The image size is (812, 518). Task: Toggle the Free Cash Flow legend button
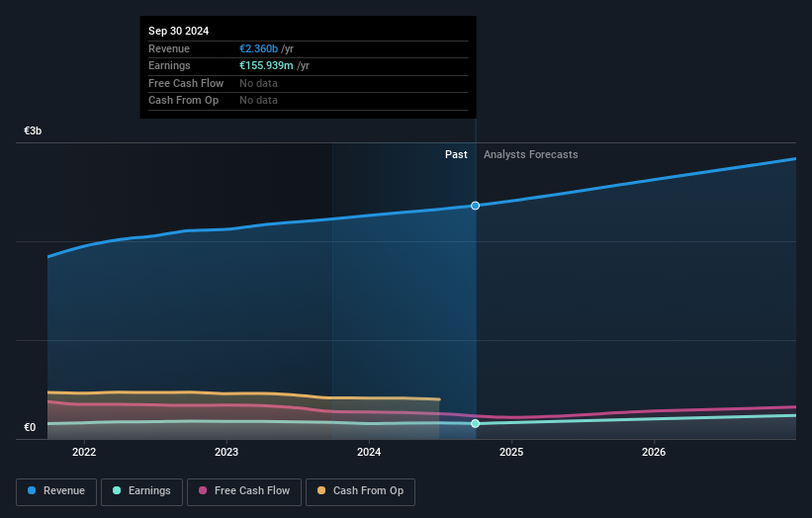(244, 491)
